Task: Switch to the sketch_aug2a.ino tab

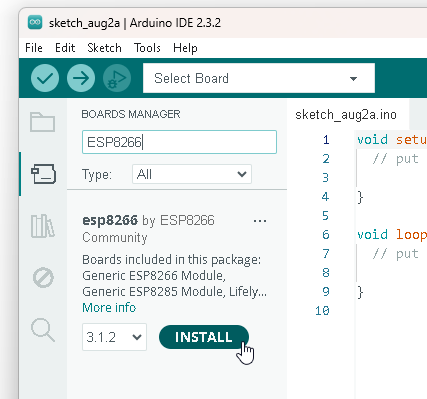Action: click(x=346, y=115)
